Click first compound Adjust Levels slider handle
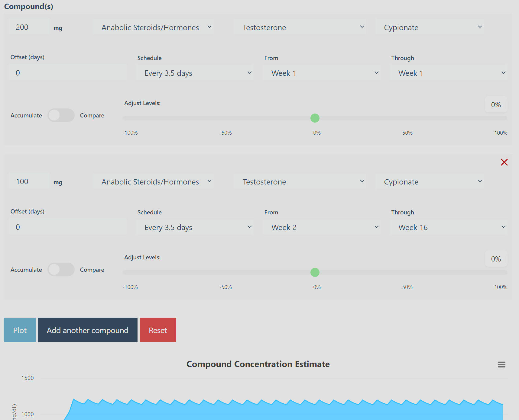519x420 pixels. 315,118
